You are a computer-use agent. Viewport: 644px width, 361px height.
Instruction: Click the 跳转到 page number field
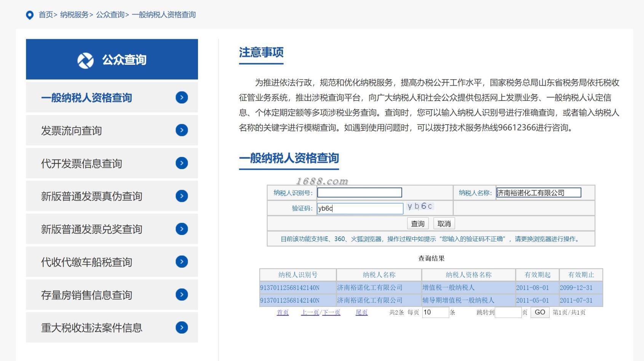click(508, 312)
